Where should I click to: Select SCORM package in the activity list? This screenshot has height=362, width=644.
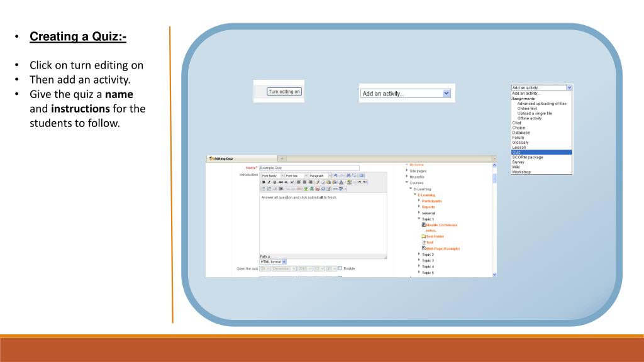(528, 157)
